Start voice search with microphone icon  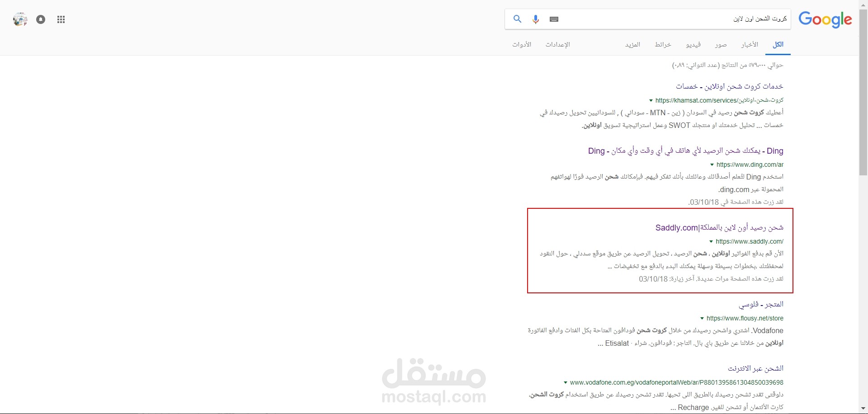536,19
